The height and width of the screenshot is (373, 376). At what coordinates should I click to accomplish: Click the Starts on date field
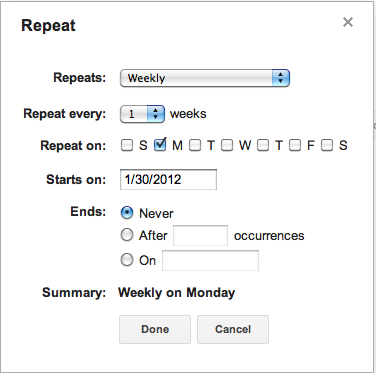168,180
